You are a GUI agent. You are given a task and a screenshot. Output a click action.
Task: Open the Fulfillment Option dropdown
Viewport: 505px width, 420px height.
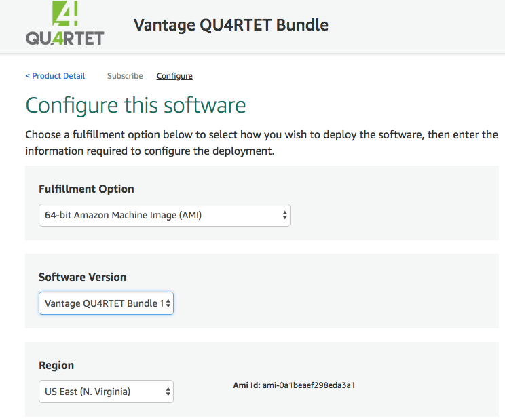(164, 215)
